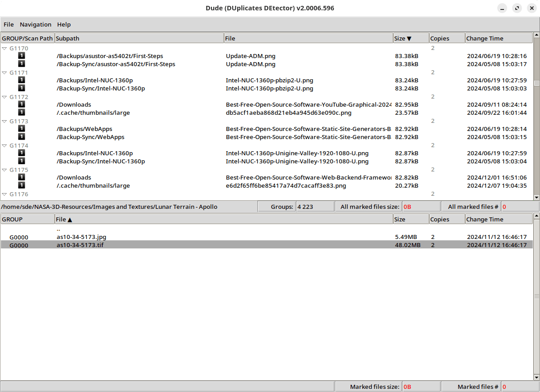The width and height of the screenshot is (540, 392).
Task: Click the 5.49MB size cell
Action: point(406,237)
